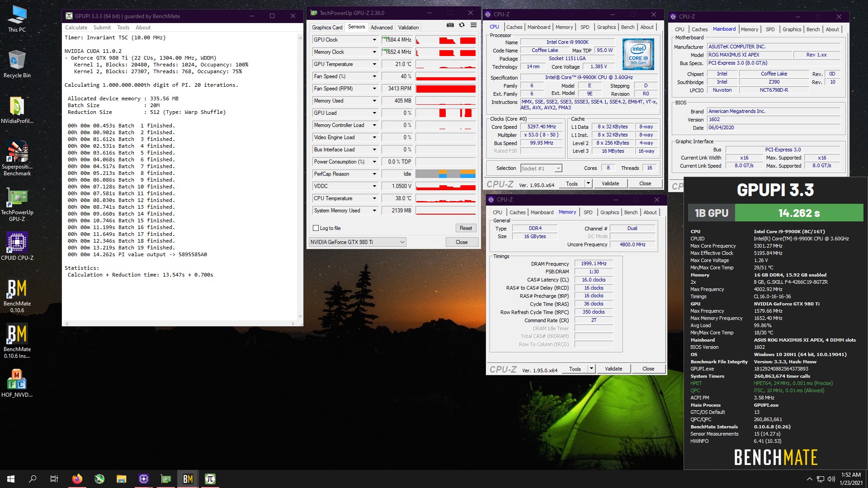The width and height of the screenshot is (868, 488).
Task: Open Tools dropdown arrow in CPU-Z Memory window
Action: (x=591, y=369)
